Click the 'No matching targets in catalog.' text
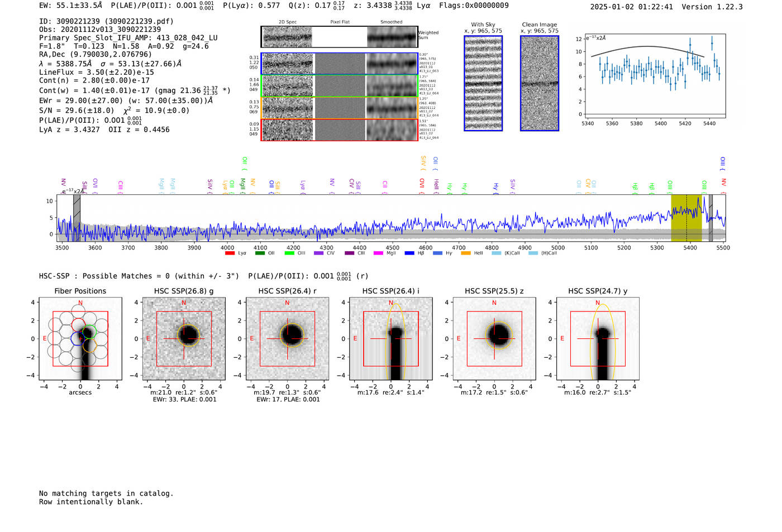Screen dimensions: 782x532 106,493
